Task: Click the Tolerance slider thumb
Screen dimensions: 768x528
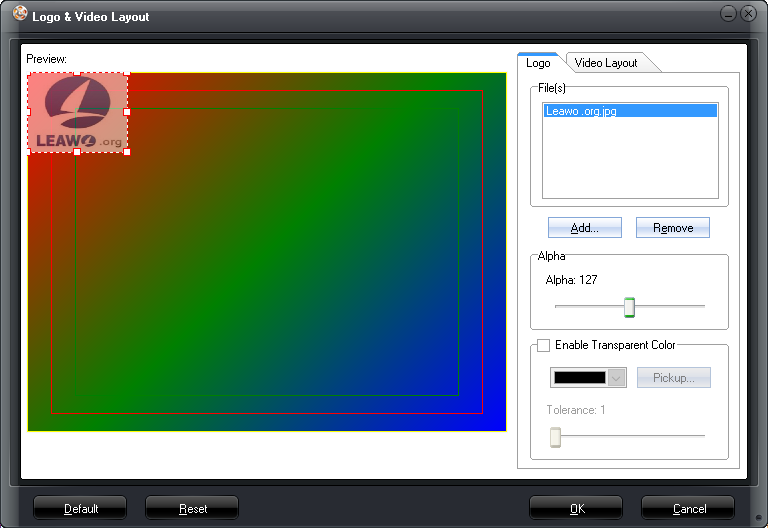Action: [555, 437]
